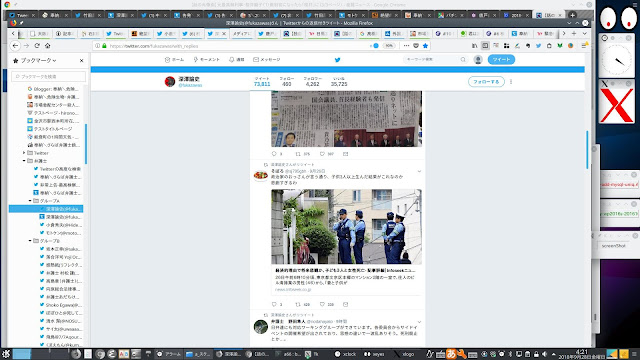Click likes count 35,725 on profile
Screen dimensions: 640x360
(339, 82)
